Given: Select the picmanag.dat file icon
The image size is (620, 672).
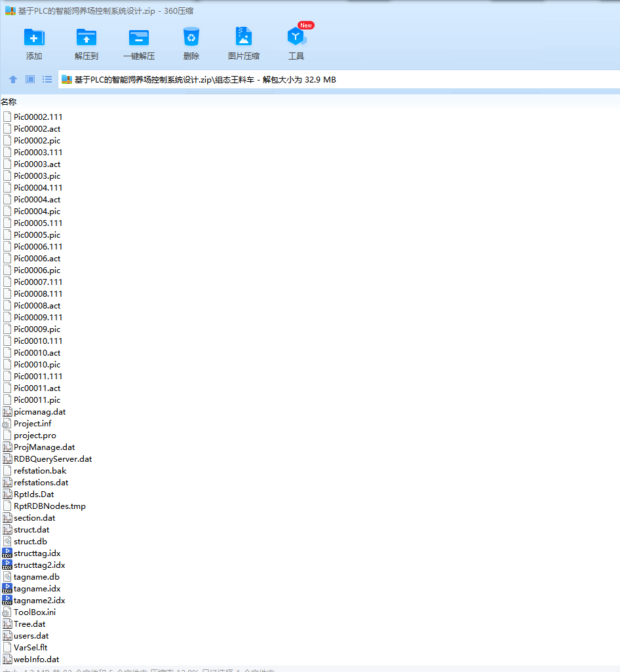Looking at the screenshot, I should [7, 412].
